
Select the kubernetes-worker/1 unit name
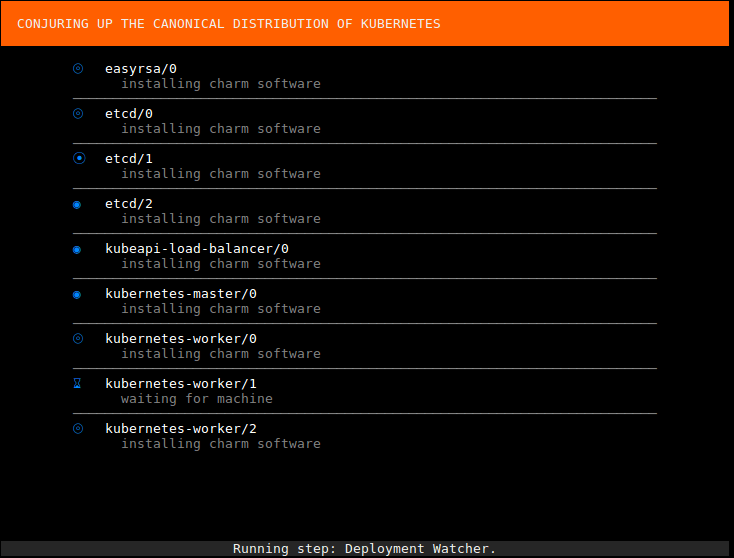[x=181, y=383]
